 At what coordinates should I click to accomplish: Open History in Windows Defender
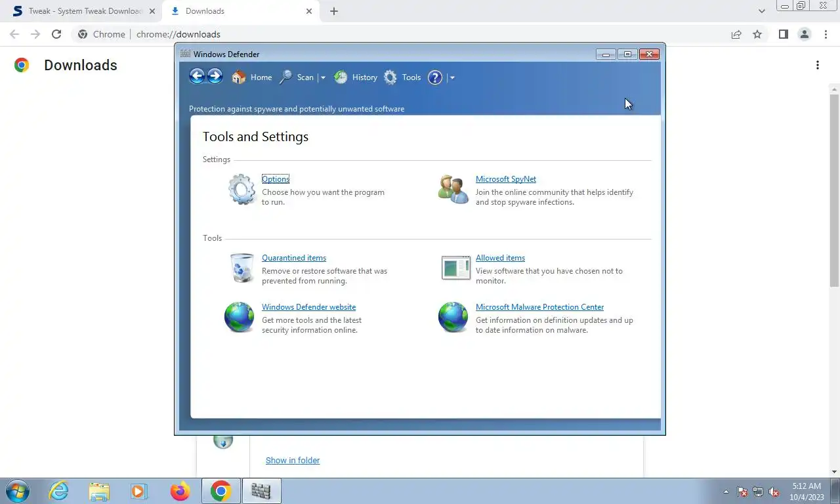[355, 77]
